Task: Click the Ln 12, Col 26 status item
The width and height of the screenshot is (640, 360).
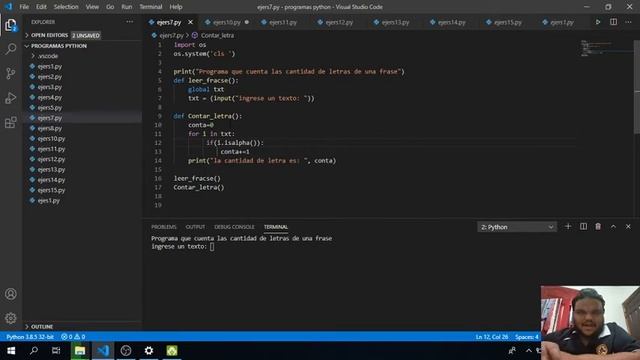Action: [492, 337]
